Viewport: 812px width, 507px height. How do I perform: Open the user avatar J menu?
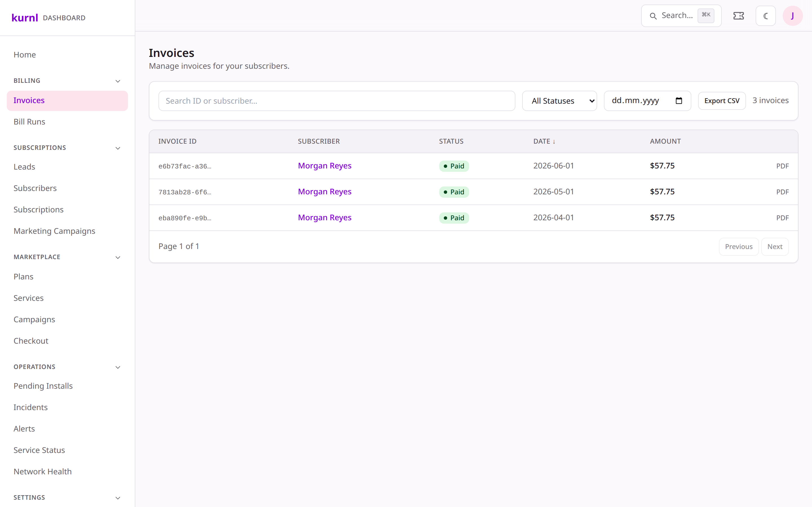[793, 16]
